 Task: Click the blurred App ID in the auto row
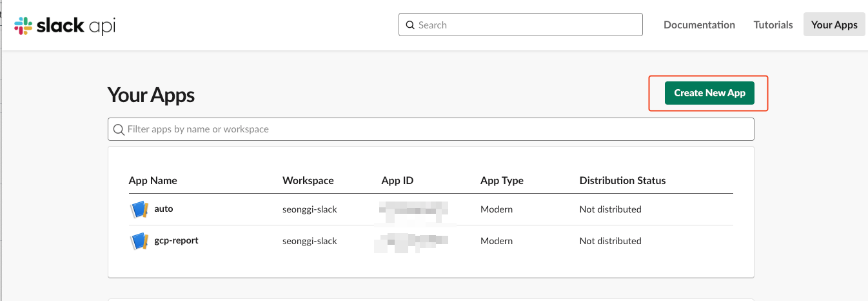pos(413,211)
